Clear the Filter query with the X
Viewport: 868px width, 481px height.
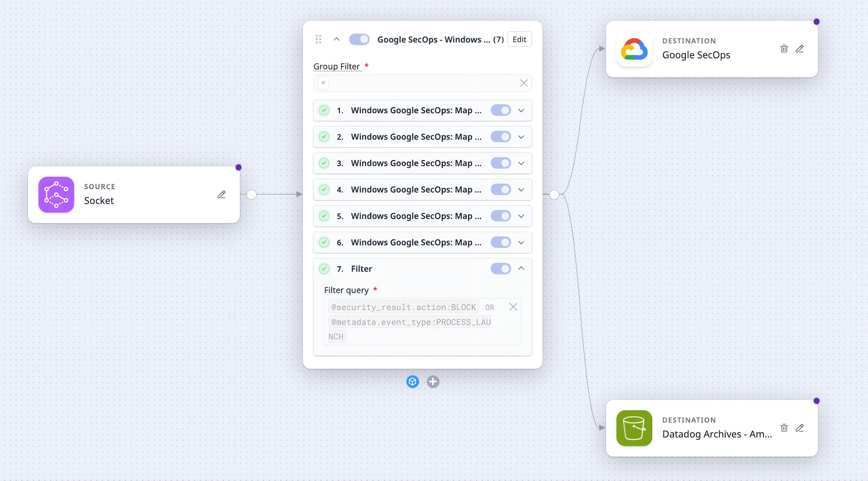pyautogui.click(x=513, y=307)
